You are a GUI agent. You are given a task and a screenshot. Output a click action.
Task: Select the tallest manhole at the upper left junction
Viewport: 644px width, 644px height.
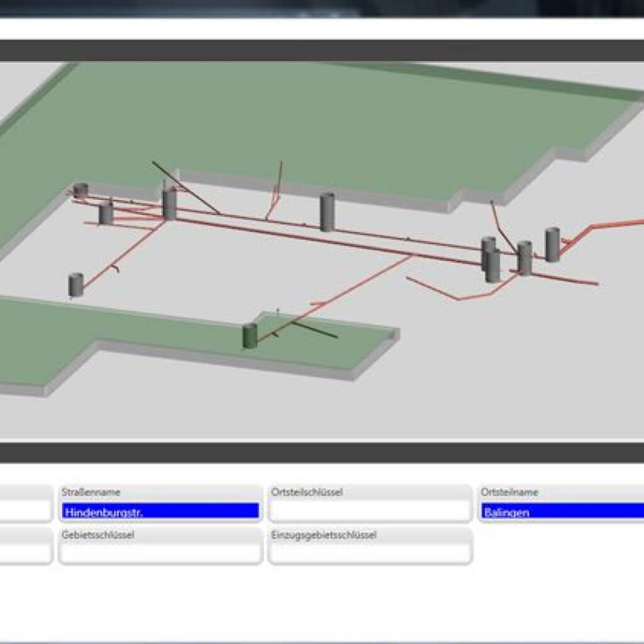pos(169,203)
